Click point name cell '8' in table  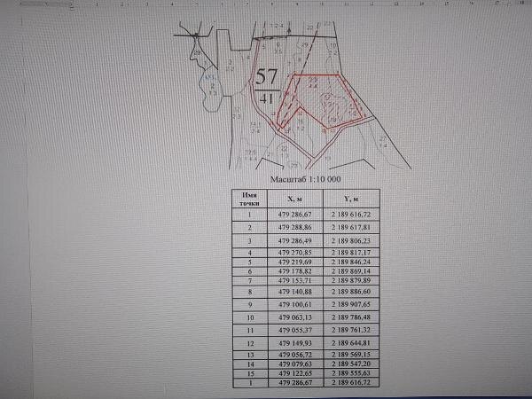[x=250, y=292]
